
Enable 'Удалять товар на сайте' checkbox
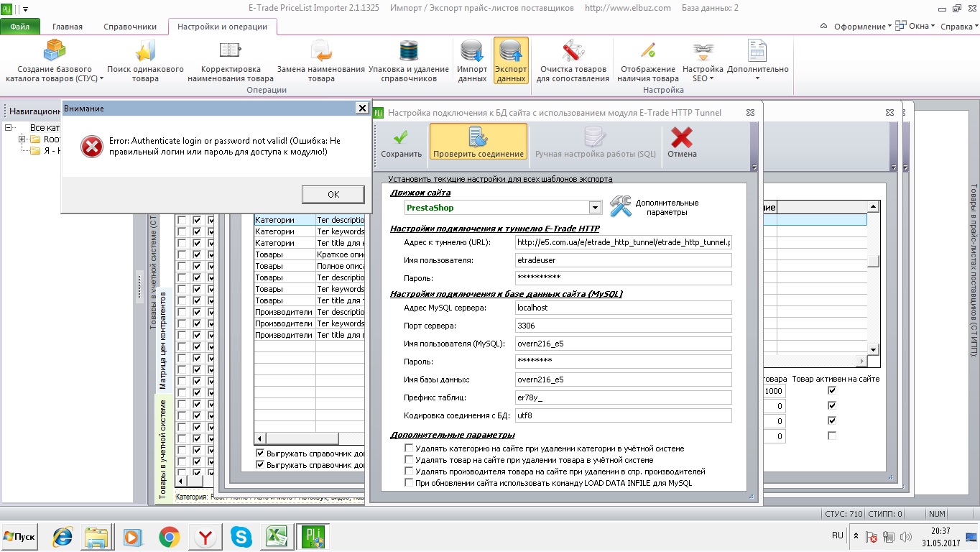[409, 460]
